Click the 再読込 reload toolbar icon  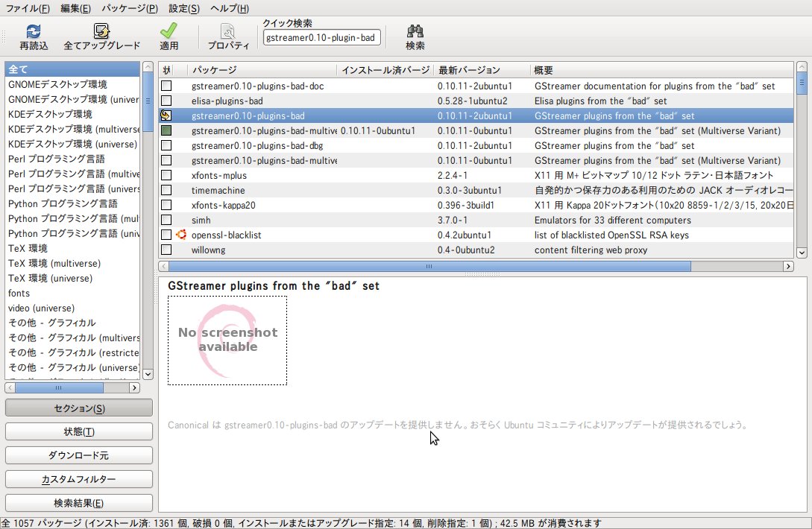click(34, 31)
